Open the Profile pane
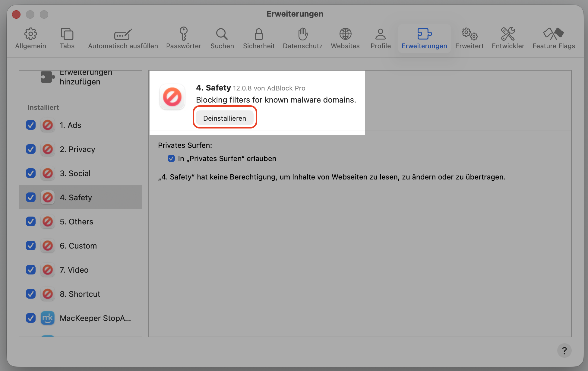 point(381,38)
